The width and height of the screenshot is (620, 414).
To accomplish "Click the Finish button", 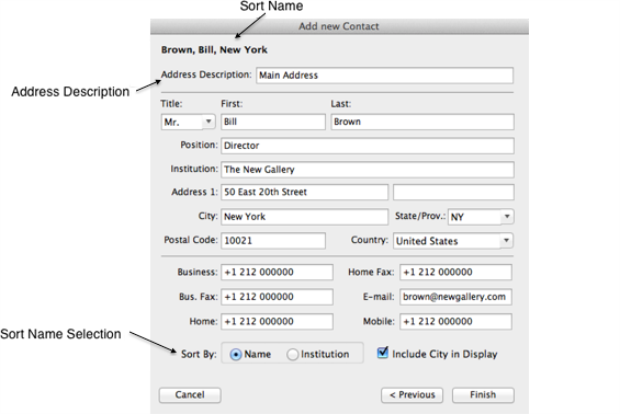I will pos(482,395).
